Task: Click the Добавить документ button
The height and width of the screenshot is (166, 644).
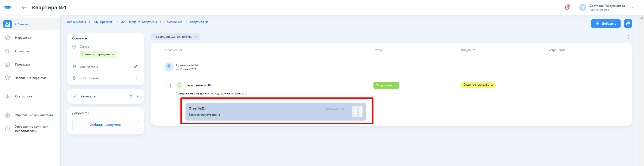Action: coord(105,125)
